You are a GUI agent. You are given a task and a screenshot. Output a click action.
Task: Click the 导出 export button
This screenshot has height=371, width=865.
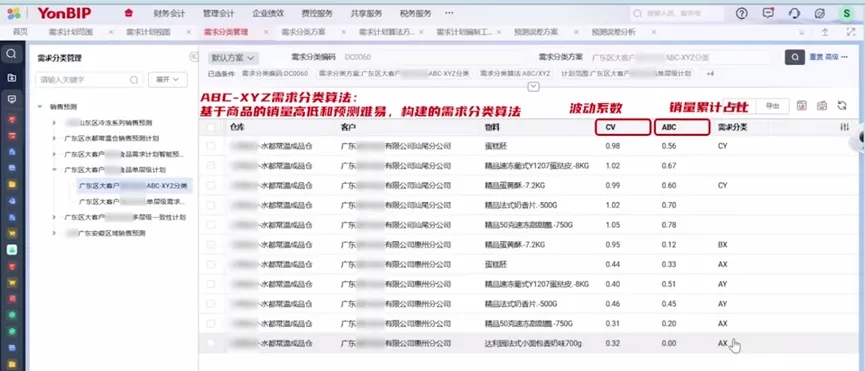point(772,106)
